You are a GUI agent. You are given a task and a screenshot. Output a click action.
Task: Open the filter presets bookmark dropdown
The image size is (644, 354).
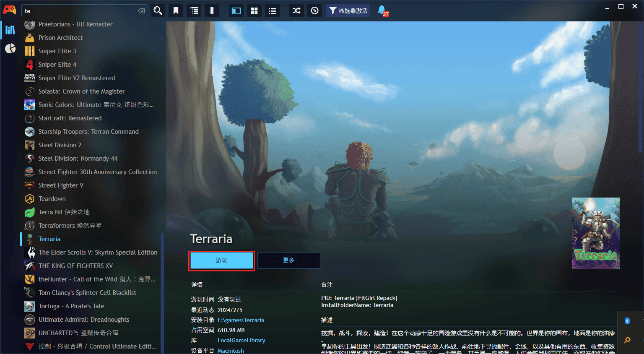click(x=176, y=11)
